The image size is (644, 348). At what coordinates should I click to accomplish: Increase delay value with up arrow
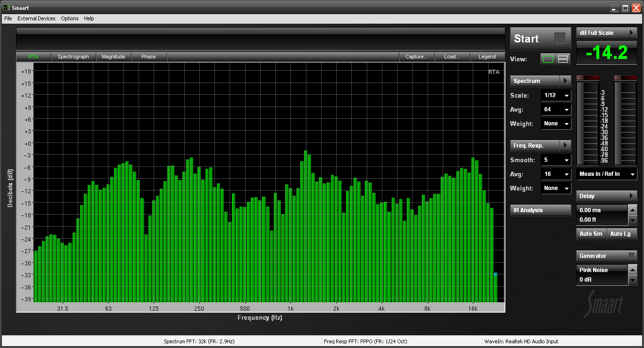(x=633, y=210)
